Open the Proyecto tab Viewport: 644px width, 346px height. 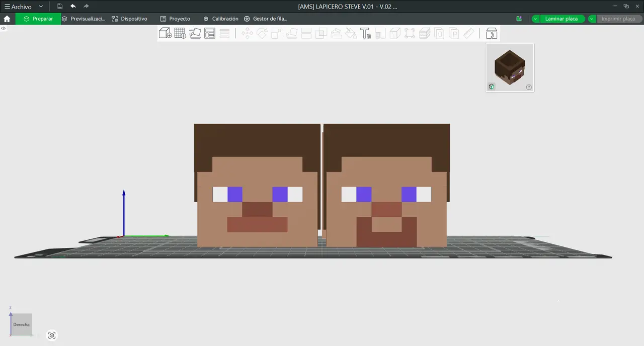pos(175,19)
